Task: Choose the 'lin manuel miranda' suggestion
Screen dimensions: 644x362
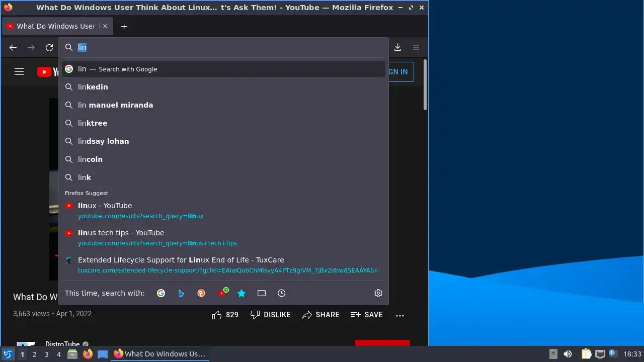Action: 224,105
